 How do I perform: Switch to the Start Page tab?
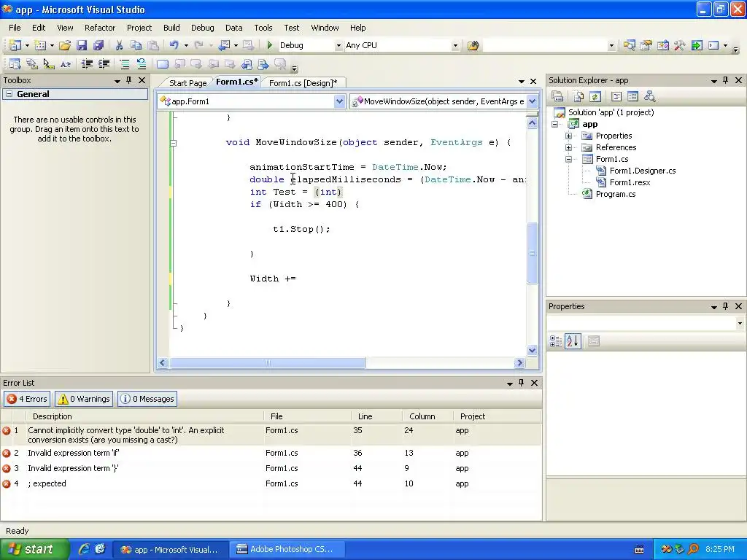tap(187, 83)
